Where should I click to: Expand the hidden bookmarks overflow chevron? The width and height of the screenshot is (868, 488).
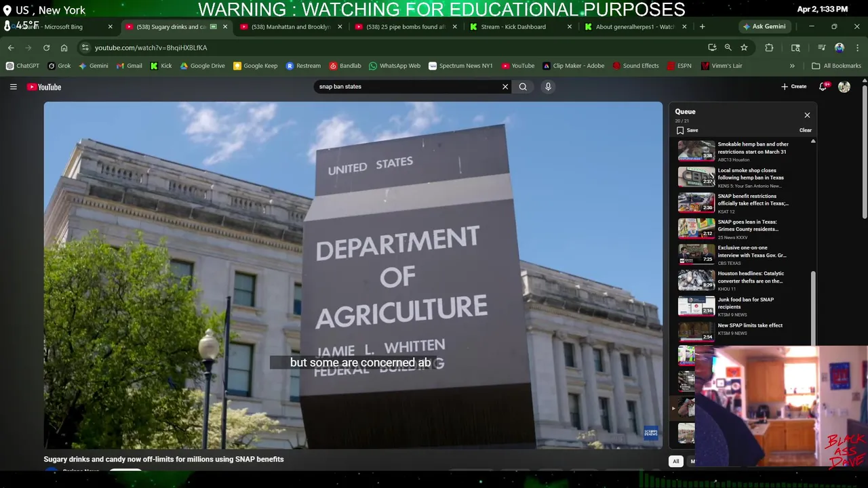(x=792, y=66)
